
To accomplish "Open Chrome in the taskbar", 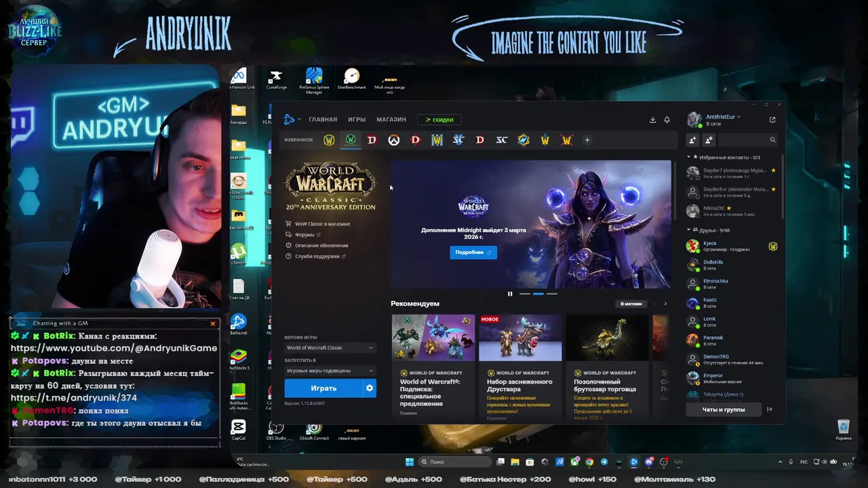I will point(589,462).
